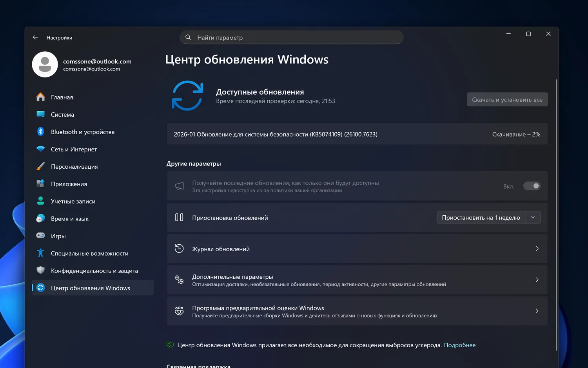
Task: Open Конфиденциальность и защита settings
Action: [x=93, y=271]
